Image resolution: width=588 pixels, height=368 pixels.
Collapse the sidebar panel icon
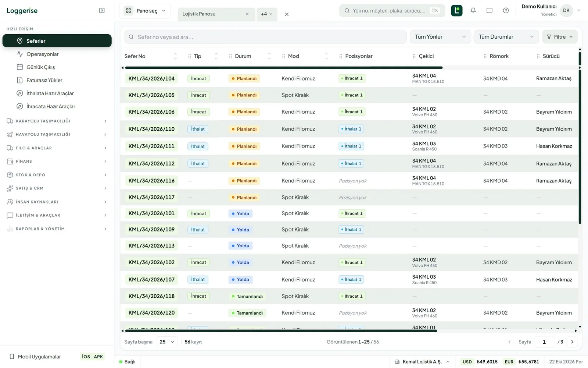102,11
